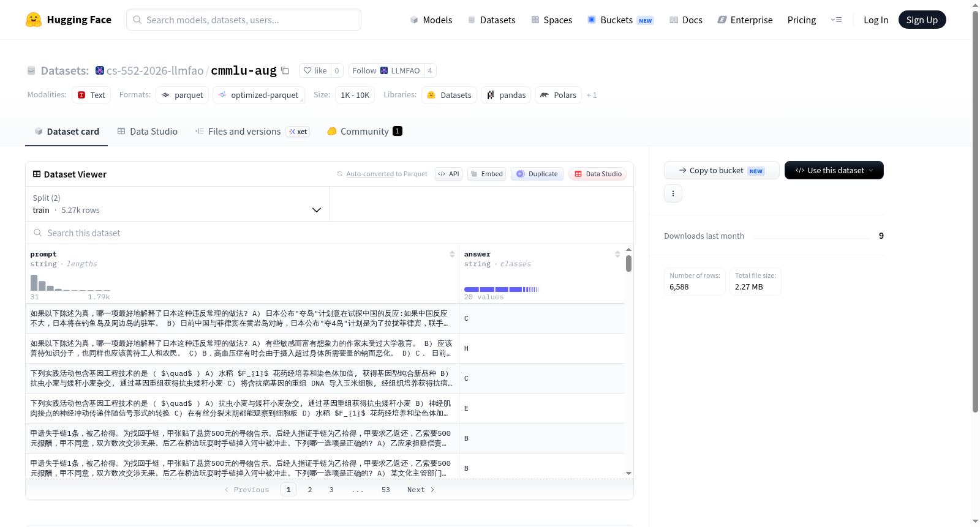Click the Embed button
This screenshot has height=527, width=980.
pyautogui.click(x=486, y=174)
